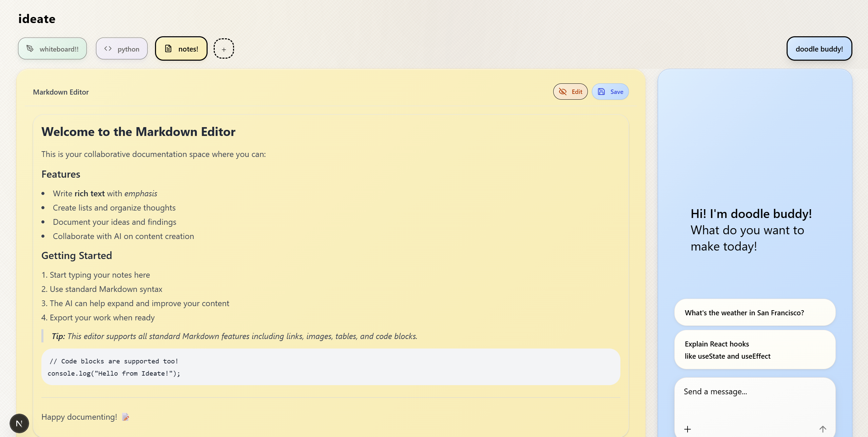Switch to the whiteboard!! tab
The image size is (868, 437).
(x=59, y=49)
